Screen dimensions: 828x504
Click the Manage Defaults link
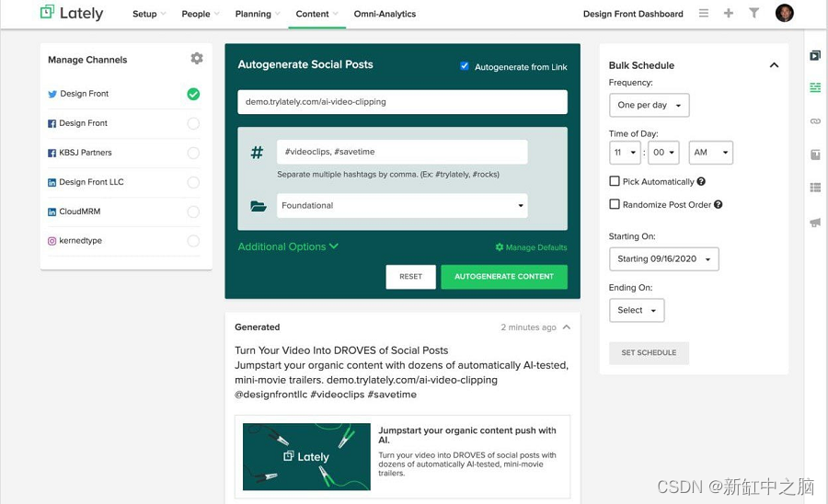pyautogui.click(x=531, y=247)
